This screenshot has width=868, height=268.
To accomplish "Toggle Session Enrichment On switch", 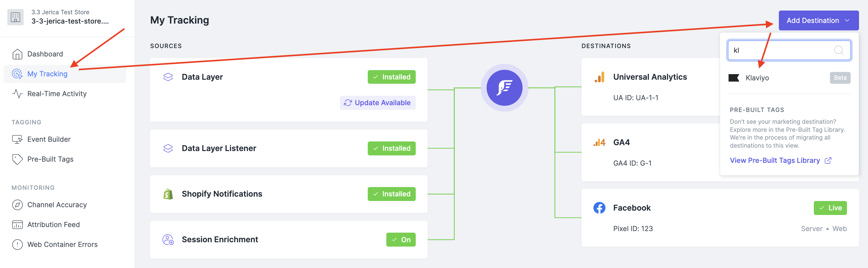I will pyautogui.click(x=401, y=240).
